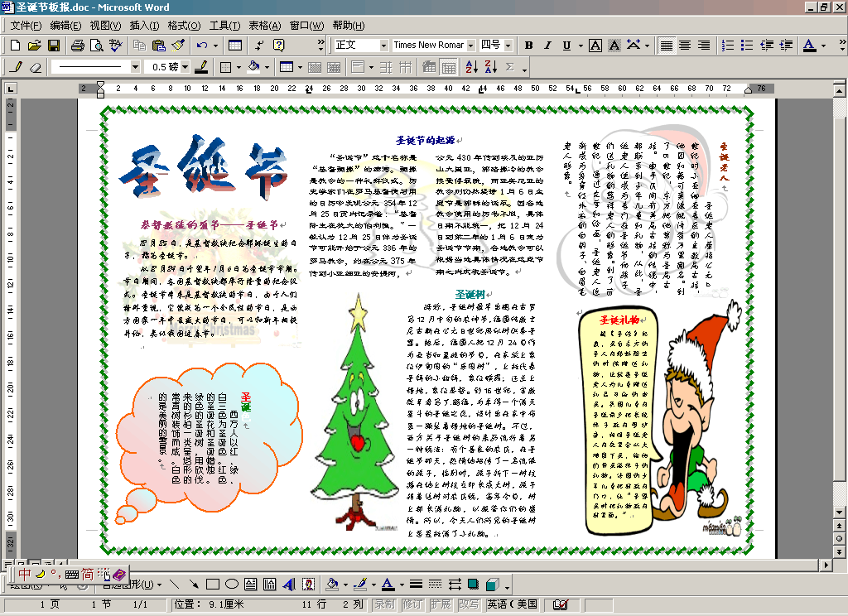Open the 0.5 磅 line weight dropdown
This screenshot has width=848, height=616.
pyautogui.click(x=185, y=67)
